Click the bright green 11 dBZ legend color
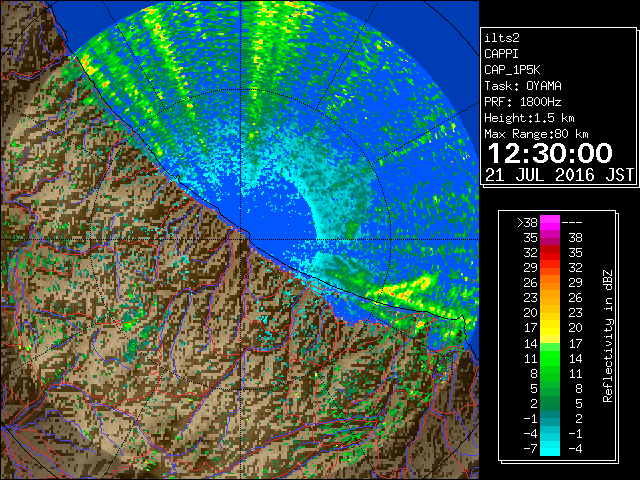 point(550,358)
